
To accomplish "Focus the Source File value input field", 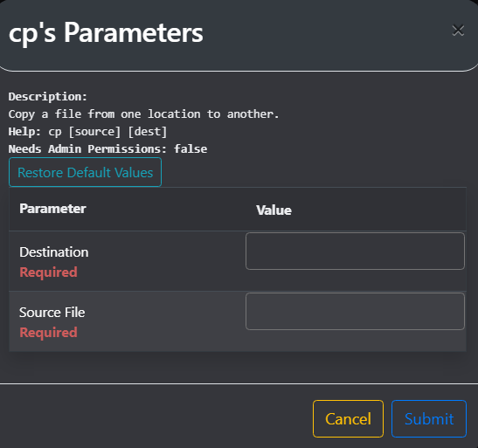I will [355, 311].
